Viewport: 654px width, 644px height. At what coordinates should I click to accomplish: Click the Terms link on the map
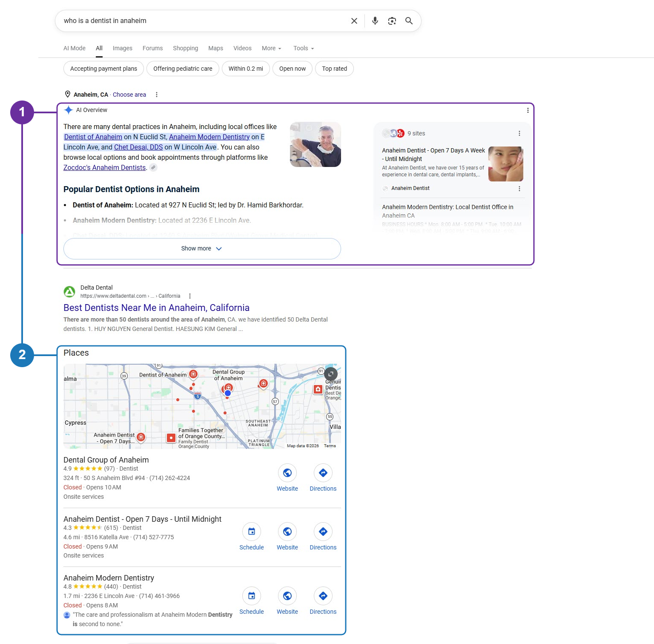pos(330,446)
